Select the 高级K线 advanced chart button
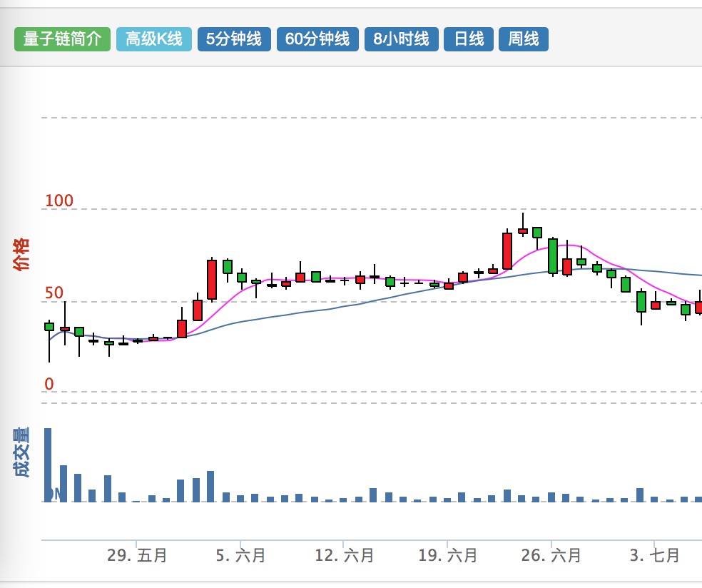 click(154, 39)
